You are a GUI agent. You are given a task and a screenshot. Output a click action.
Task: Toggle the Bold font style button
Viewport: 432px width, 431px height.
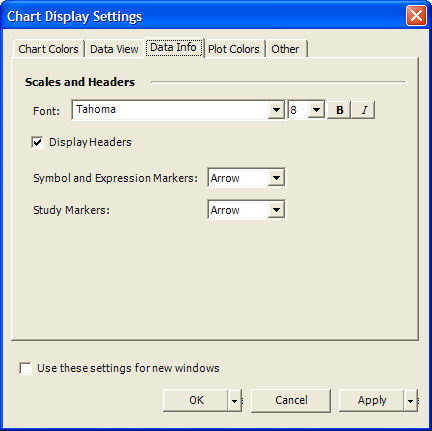pos(339,110)
